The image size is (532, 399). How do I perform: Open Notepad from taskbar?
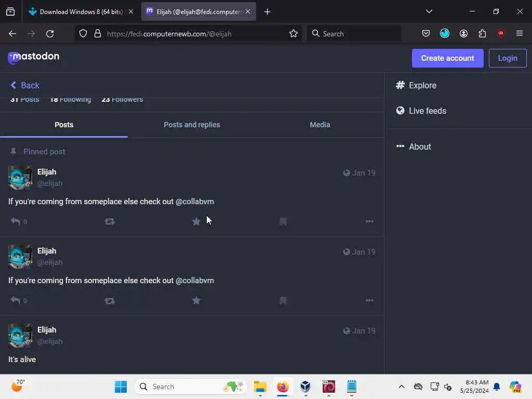pyautogui.click(x=352, y=387)
